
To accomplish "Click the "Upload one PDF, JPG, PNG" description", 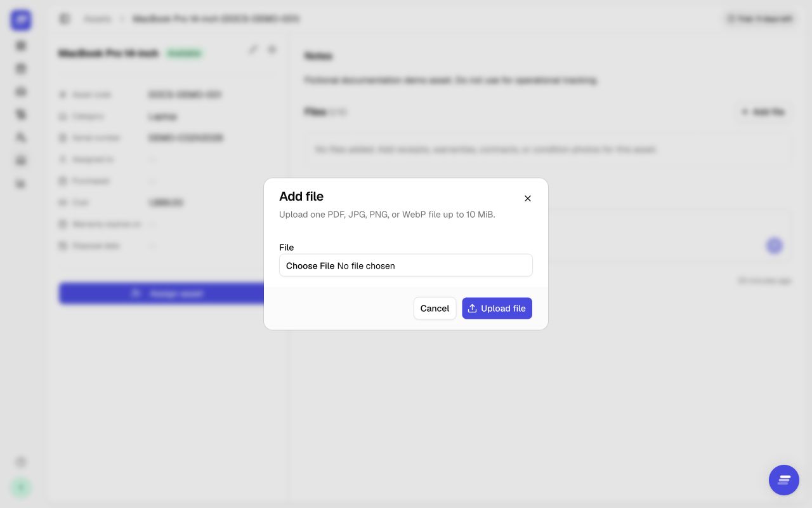I will tap(387, 215).
